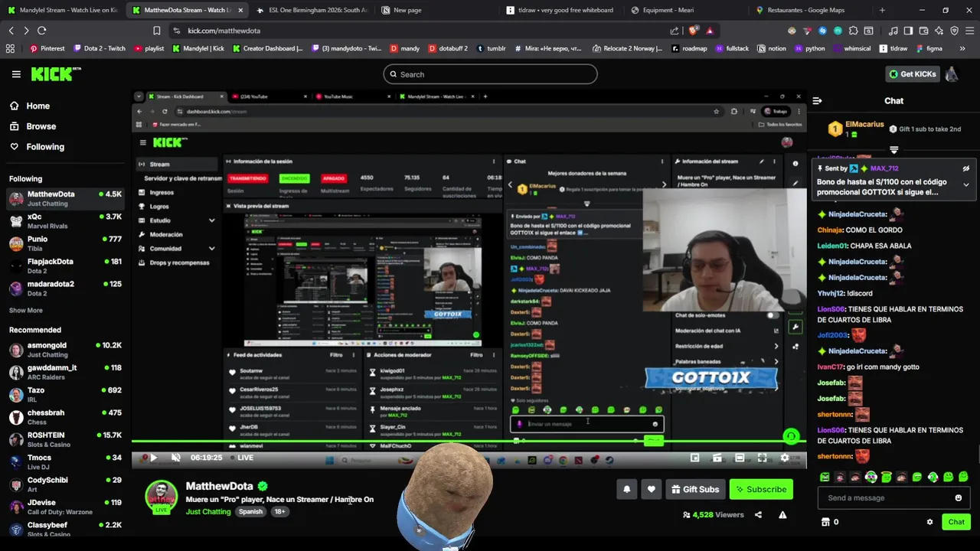
Task: Enter fullscreen on the stream player
Action: click(x=762, y=458)
